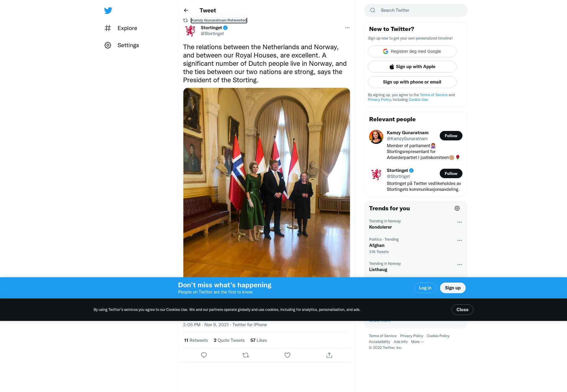Open more options for Afghan trend
This screenshot has height=392, width=567.
tap(460, 240)
